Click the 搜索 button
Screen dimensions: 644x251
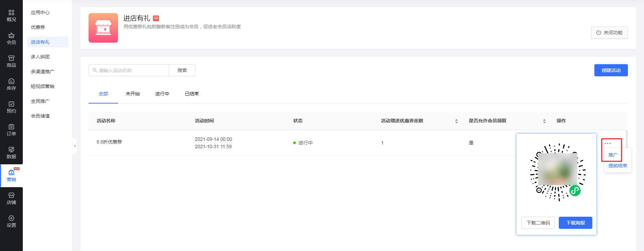[182, 70]
